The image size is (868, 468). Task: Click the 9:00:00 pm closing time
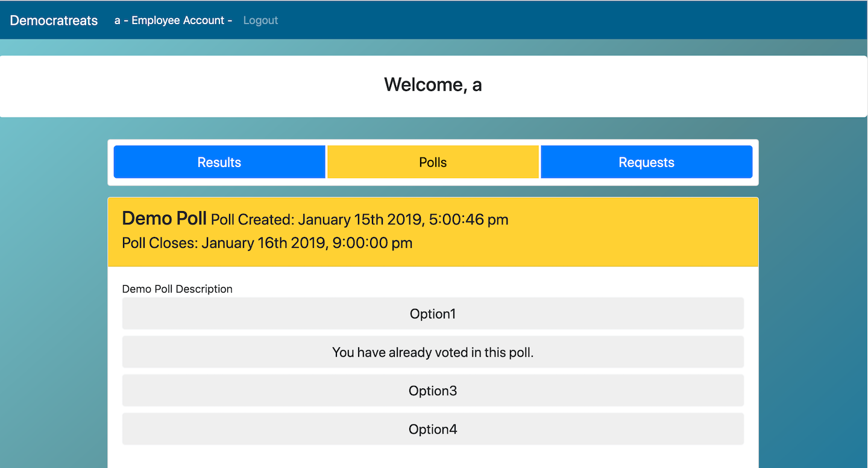[x=373, y=244]
